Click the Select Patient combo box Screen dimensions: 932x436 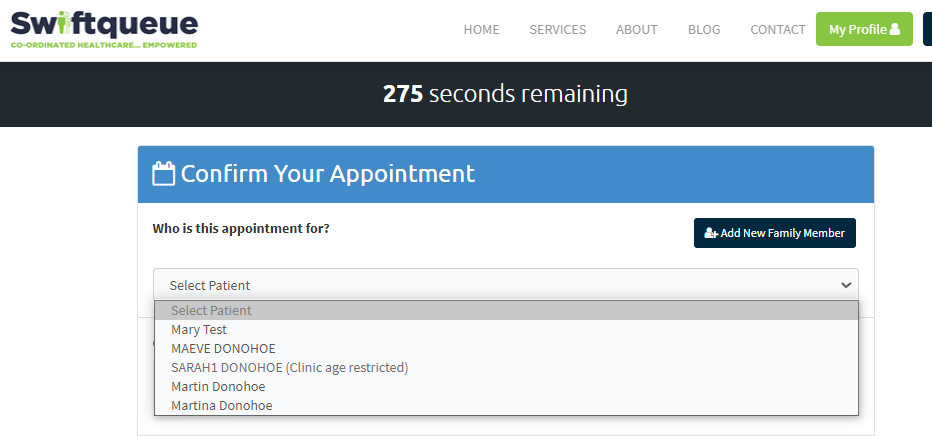tap(505, 285)
